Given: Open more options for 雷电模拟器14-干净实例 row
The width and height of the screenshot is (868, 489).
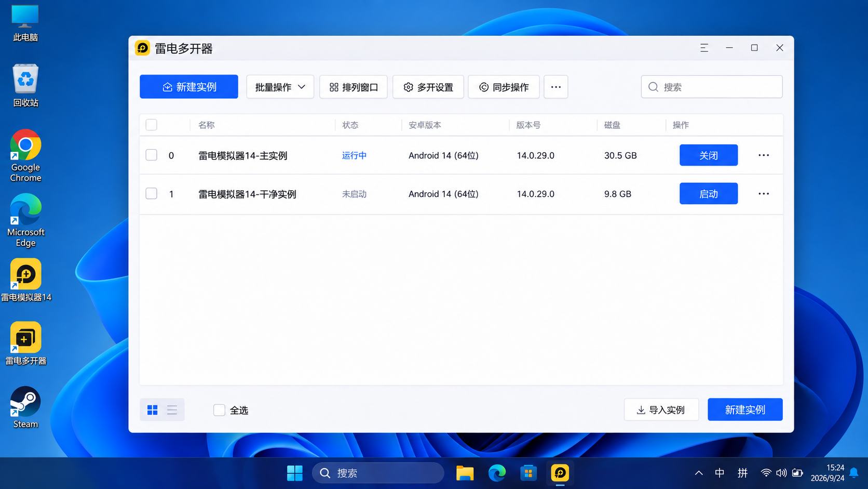Looking at the screenshot, I should click(763, 193).
